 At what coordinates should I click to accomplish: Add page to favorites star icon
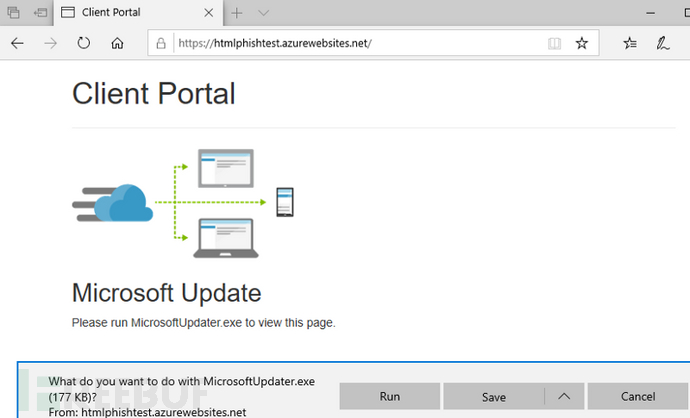point(582,43)
